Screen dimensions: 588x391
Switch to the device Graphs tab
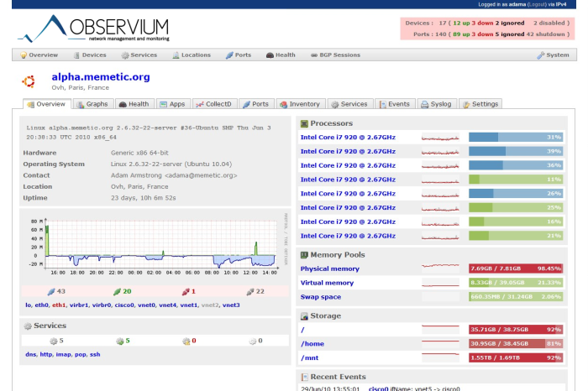point(92,104)
